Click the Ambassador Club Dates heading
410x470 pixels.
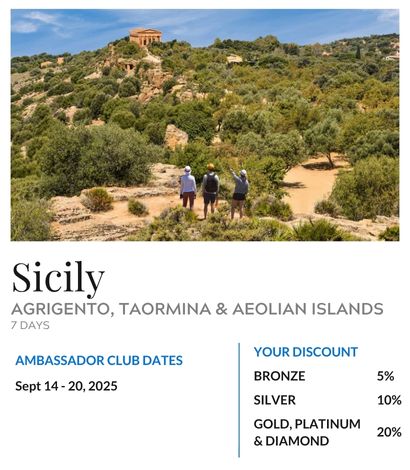[x=99, y=360]
